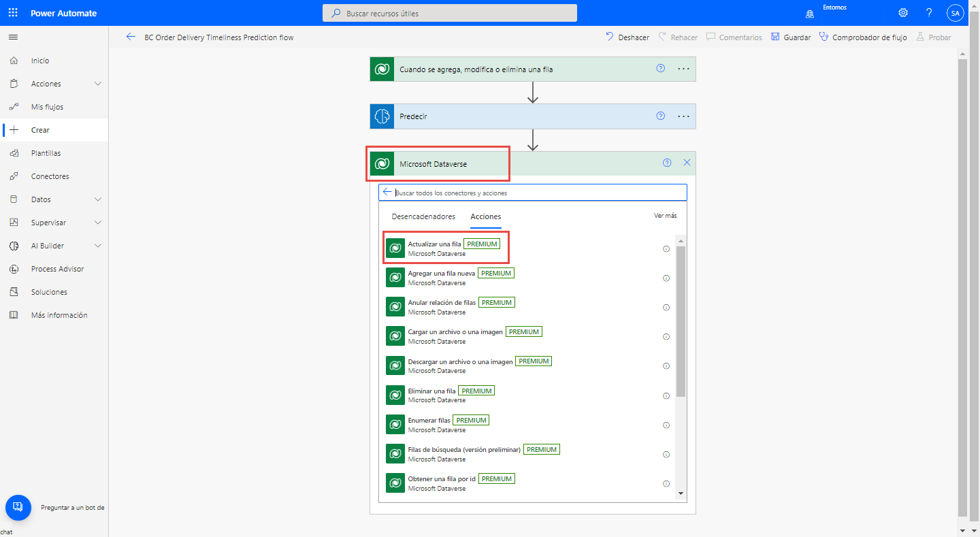Show info for Filas de búsqueda

click(x=666, y=455)
